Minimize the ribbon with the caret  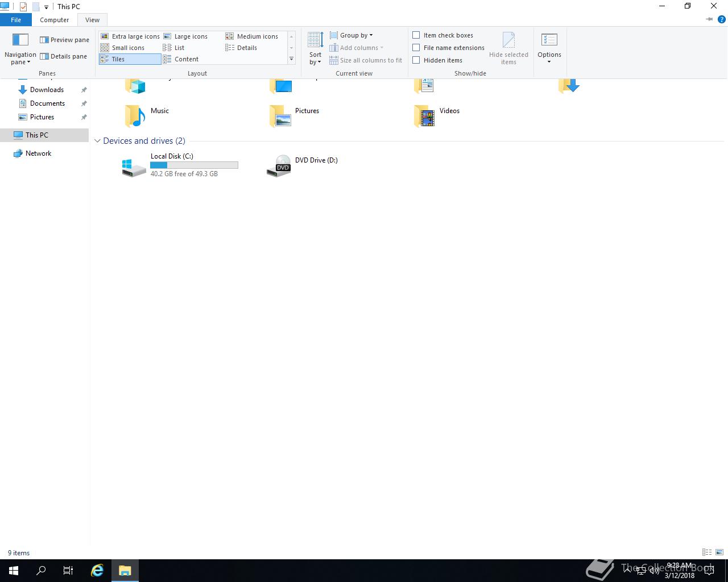pos(709,19)
